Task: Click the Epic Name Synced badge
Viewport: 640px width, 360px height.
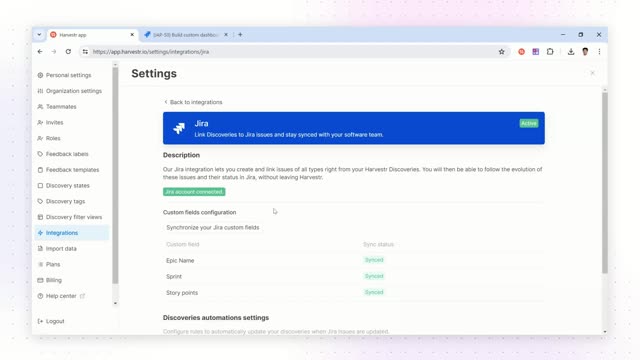Action: pos(374,260)
